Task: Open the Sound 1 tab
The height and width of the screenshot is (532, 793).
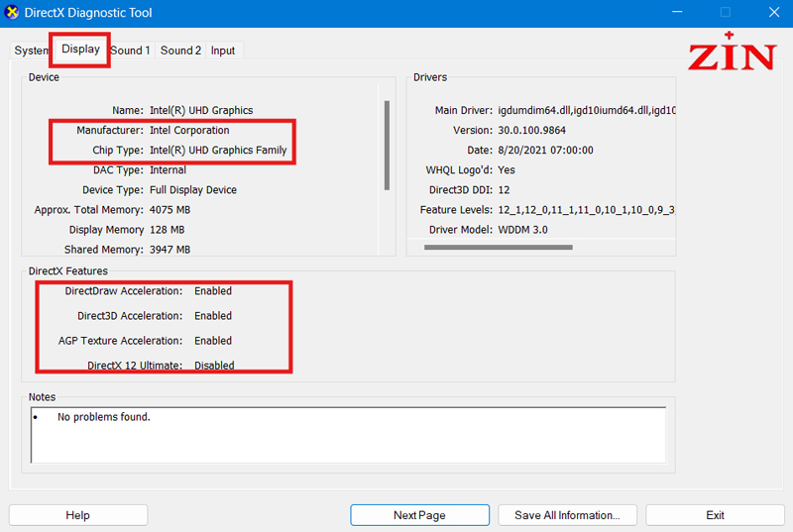Action: (131, 51)
